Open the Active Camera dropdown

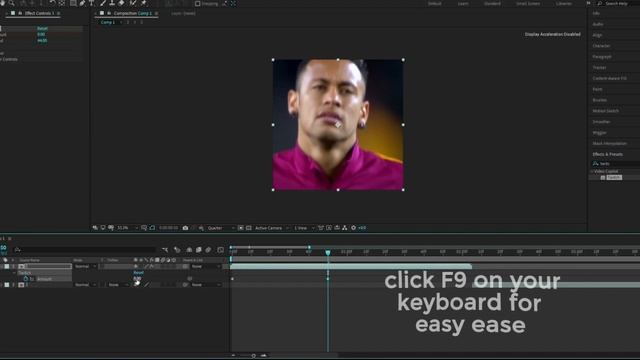[x=271, y=228]
